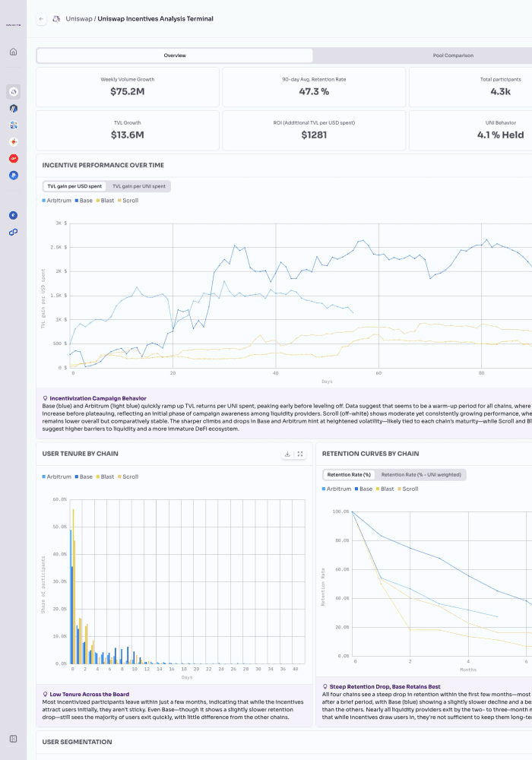Click the Total participants 4.3k value
The width and height of the screenshot is (532, 760).
coord(501,92)
